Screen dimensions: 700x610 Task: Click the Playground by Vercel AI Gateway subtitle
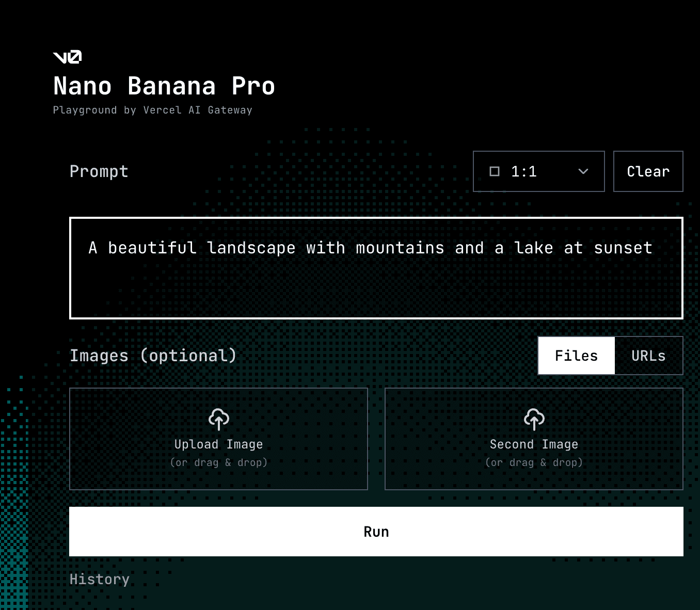tap(152, 110)
